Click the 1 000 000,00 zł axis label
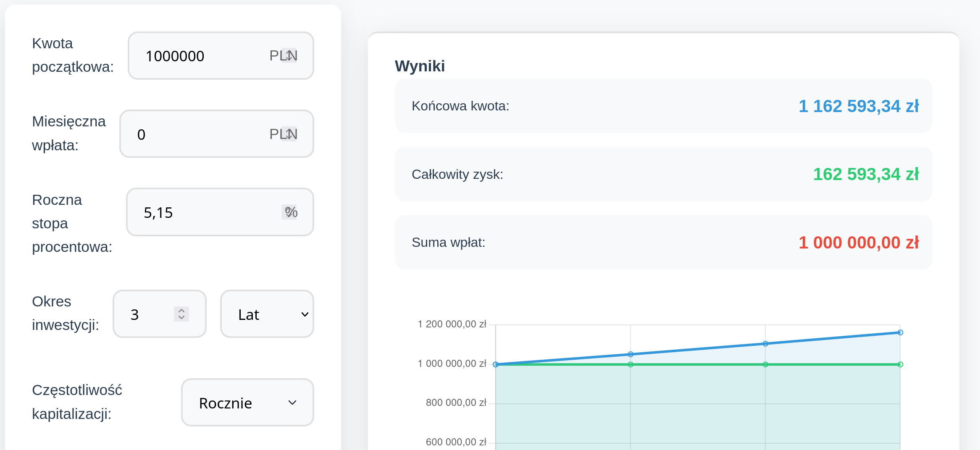The height and width of the screenshot is (450, 980). click(x=452, y=364)
